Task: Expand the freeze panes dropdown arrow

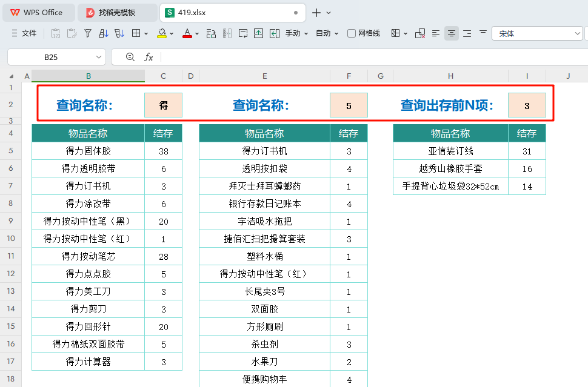Action: pos(406,34)
